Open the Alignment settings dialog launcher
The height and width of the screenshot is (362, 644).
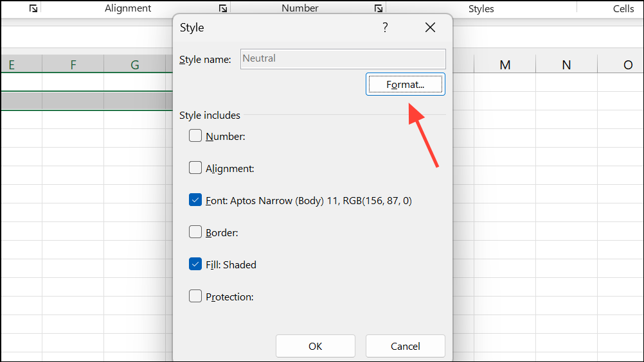(222, 9)
